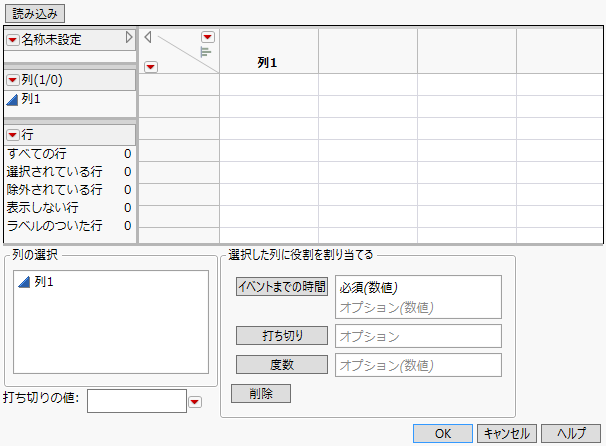Select 列1 in the 列の選択 list
The height and width of the screenshot is (446, 606).
[x=43, y=283]
